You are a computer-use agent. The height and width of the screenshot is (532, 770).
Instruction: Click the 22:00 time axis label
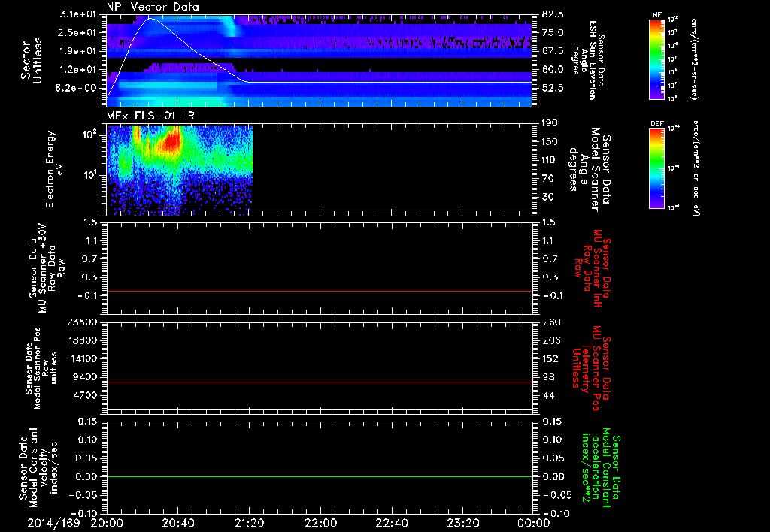(320, 523)
